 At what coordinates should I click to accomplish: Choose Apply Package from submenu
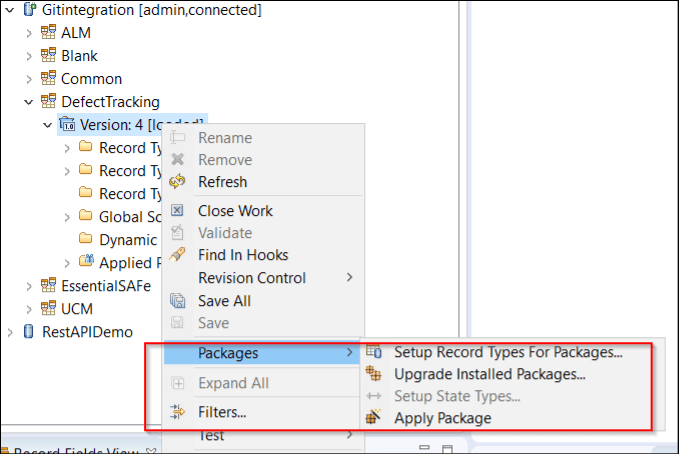point(443,418)
